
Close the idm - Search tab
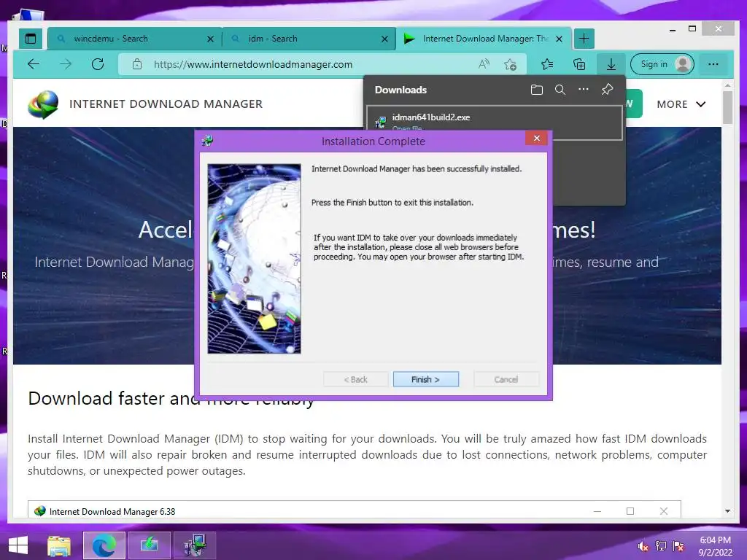click(x=385, y=39)
